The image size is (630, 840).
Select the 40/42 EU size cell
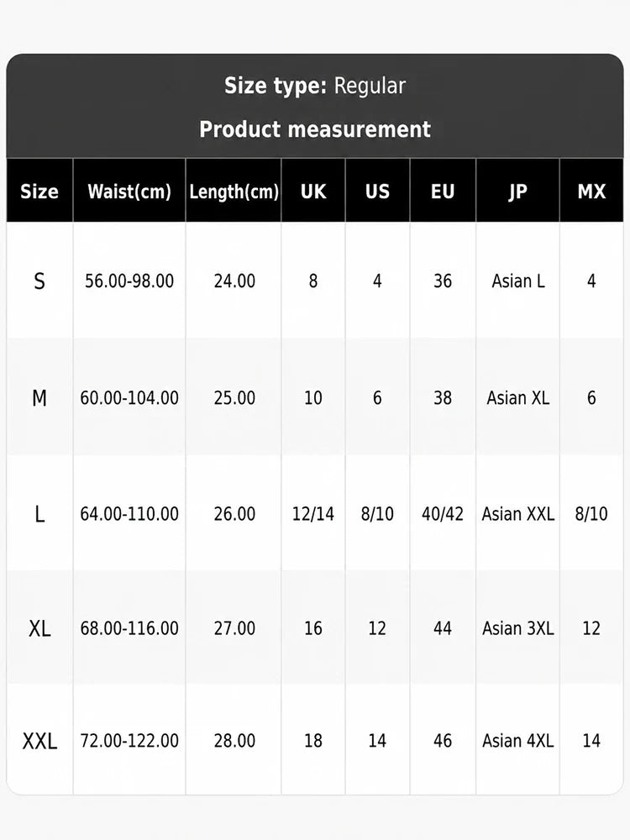(x=443, y=514)
